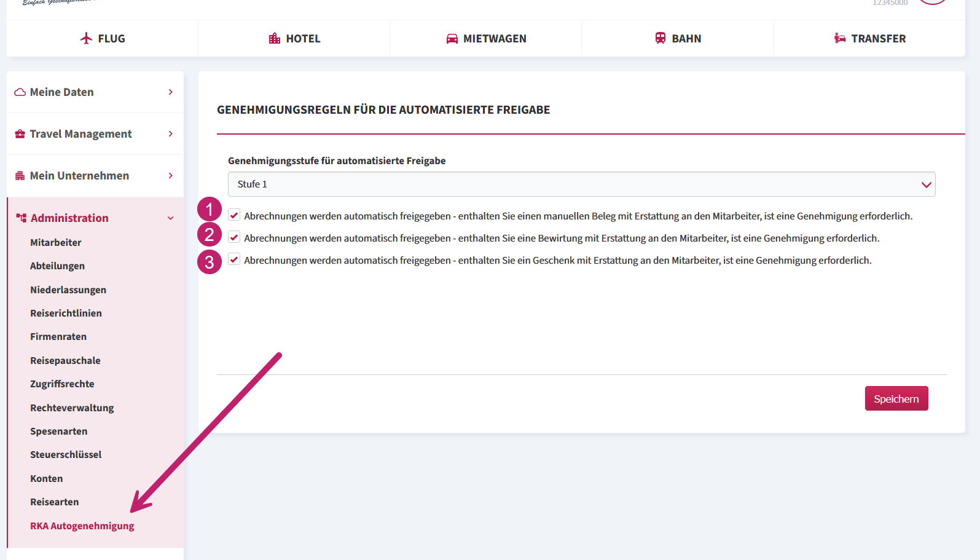Select RKA Autogenehmigung menu entry
Viewport: 980px width, 560px height.
82,526
